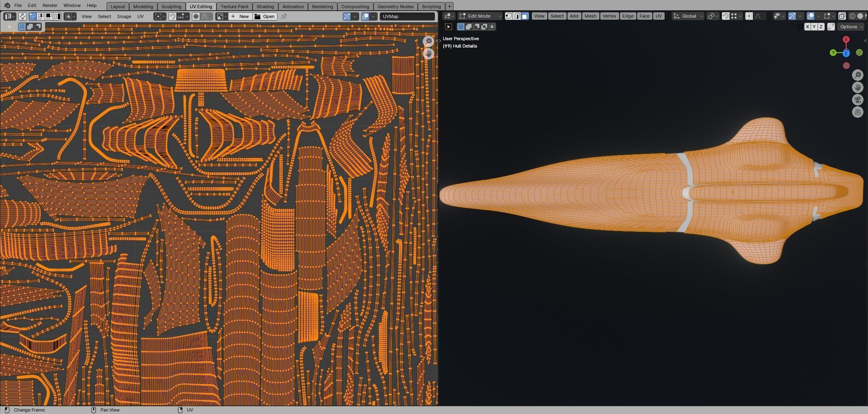Viewport: 868px width, 414px height.
Task: Click the UVMap name field
Action: [x=407, y=16]
